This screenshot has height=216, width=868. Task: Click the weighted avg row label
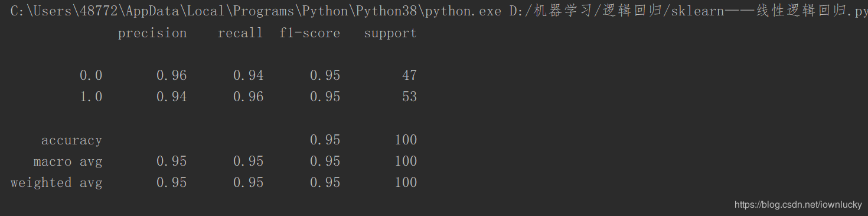(x=57, y=183)
